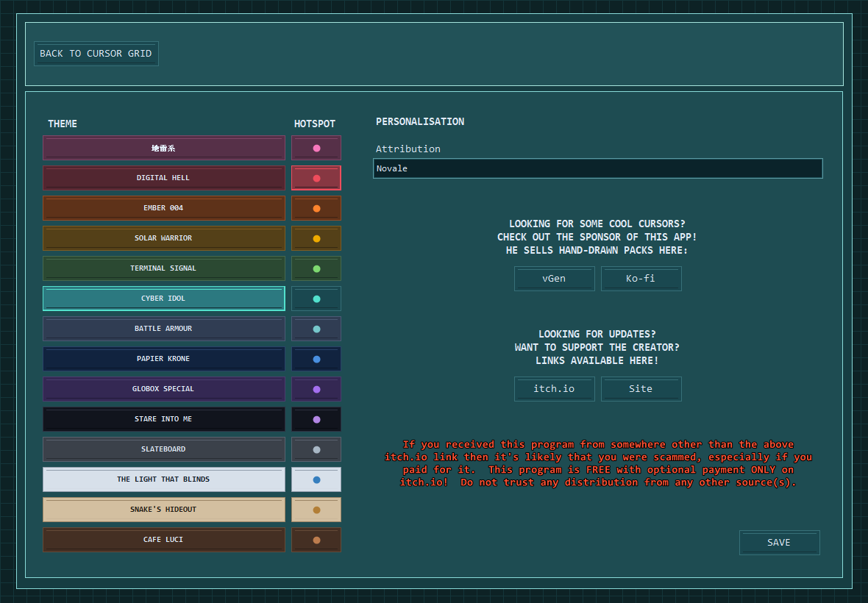
Task: Pick the pink hotspot for 地雷系
Action: click(x=316, y=149)
